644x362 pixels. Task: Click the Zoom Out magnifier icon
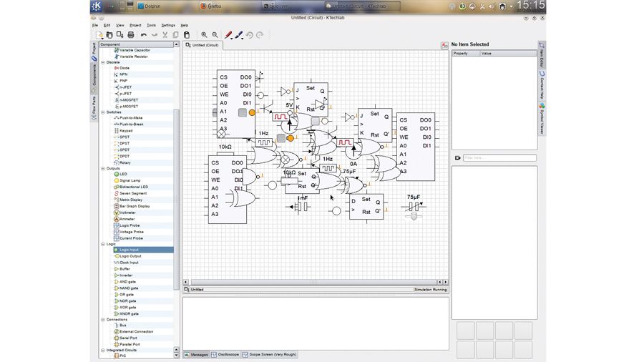click(215, 34)
